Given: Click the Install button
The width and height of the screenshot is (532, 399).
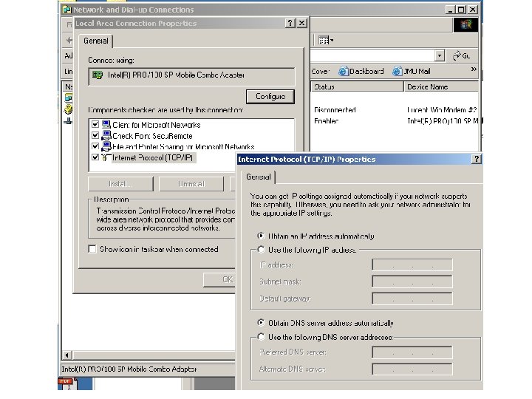Looking at the screenshot, I should point(120,184).
